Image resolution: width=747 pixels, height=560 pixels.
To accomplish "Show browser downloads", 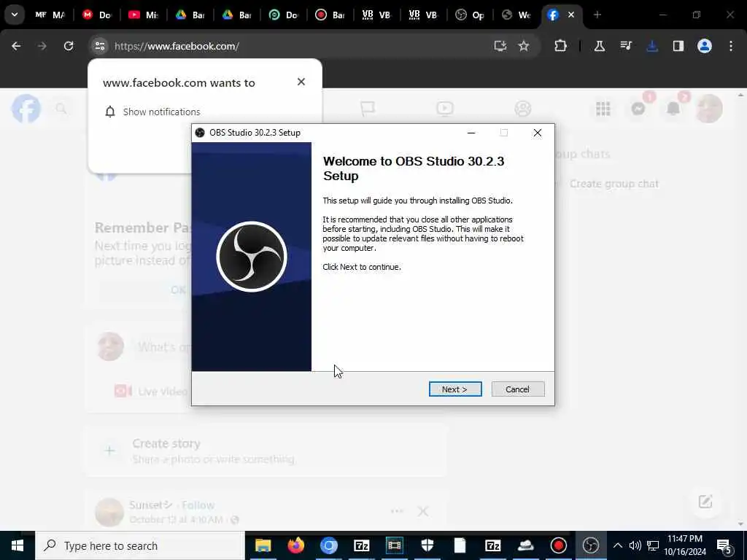I will click(652, 46).
